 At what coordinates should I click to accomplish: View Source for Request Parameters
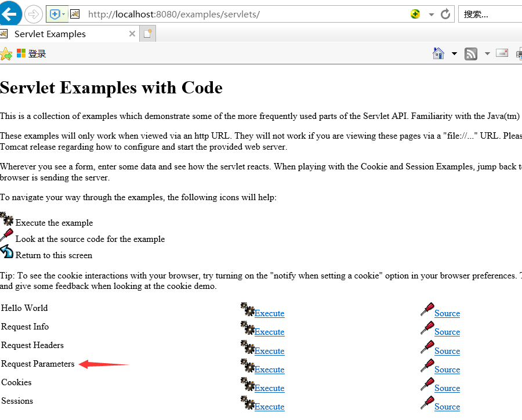coord(447,370)
